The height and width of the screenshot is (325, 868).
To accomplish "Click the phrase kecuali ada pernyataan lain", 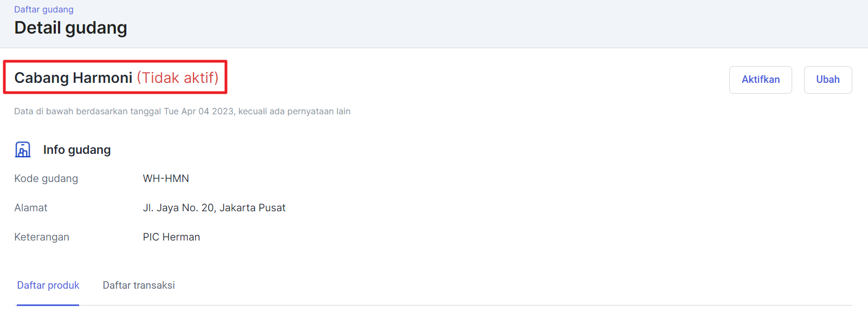I will coord(294,112).
